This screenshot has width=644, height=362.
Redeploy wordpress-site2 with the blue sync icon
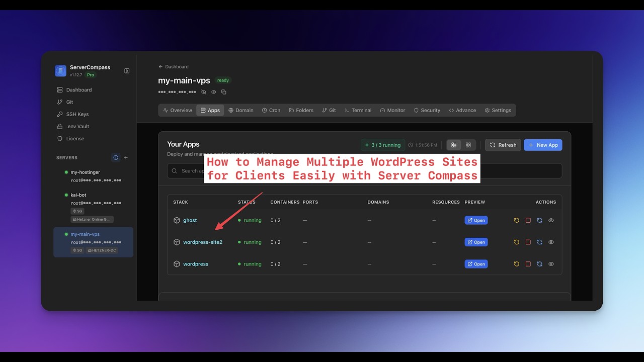point(539,242)
